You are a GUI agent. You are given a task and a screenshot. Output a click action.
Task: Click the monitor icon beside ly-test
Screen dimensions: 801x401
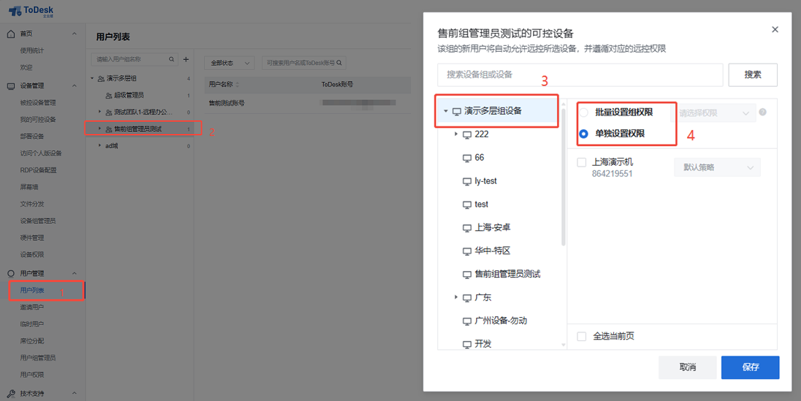tap(467, 181)
